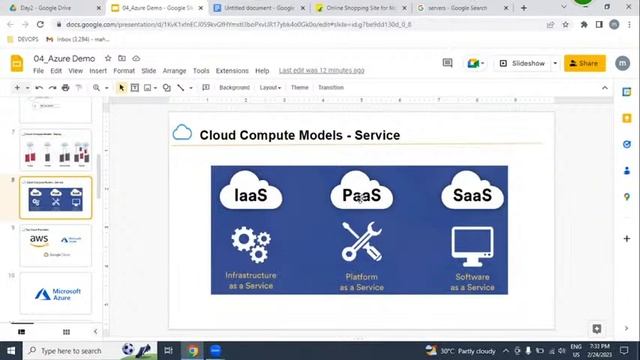Open the File menu
The width and height of the screenshot is (640, 360).
38,71
